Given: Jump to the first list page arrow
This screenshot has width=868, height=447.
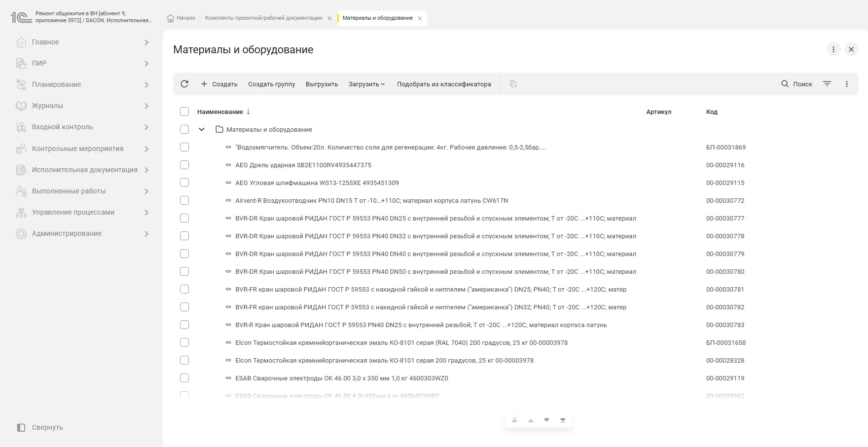Looking at the screenshot, I should coord(514,420).
